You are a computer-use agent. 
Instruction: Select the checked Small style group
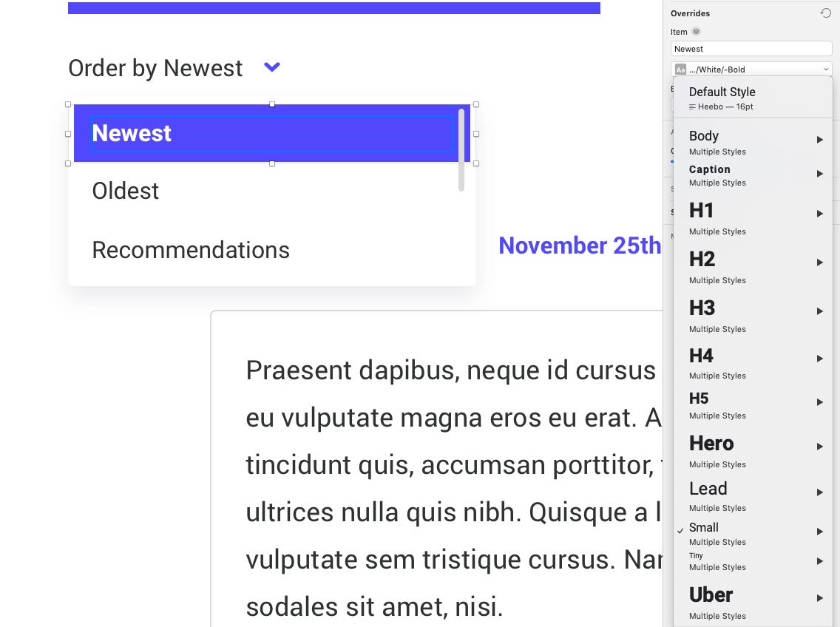click(x=753, y=534)
